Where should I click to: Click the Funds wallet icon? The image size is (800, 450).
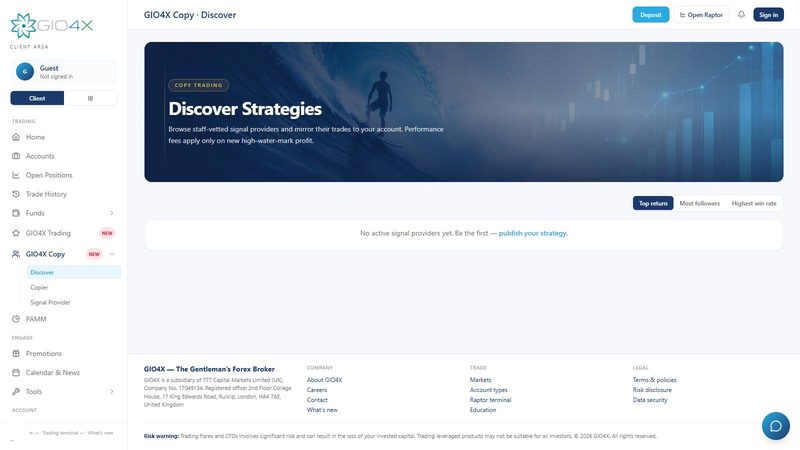16,213
